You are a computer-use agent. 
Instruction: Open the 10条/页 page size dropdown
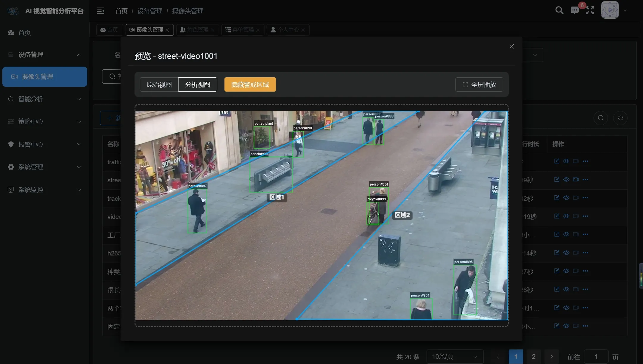(x=455, y=356)
